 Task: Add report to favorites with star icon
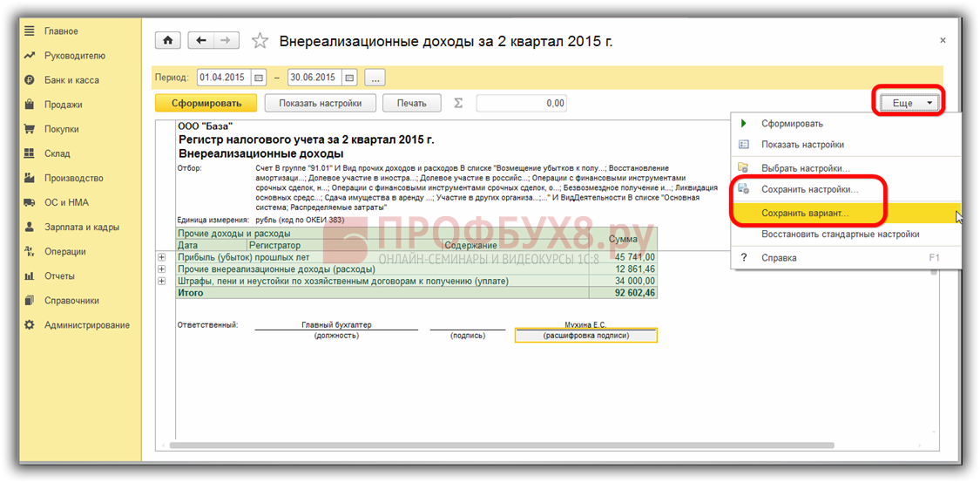point(259,41)
